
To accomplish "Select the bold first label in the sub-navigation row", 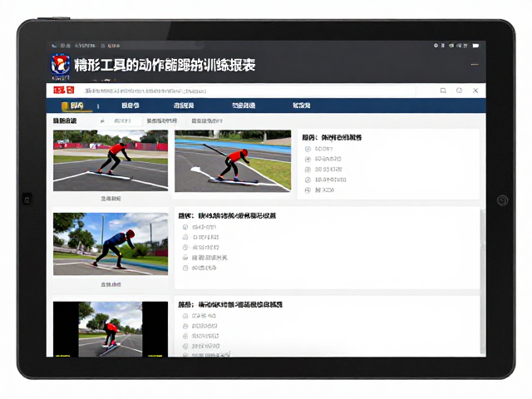I will coord(65,121).
